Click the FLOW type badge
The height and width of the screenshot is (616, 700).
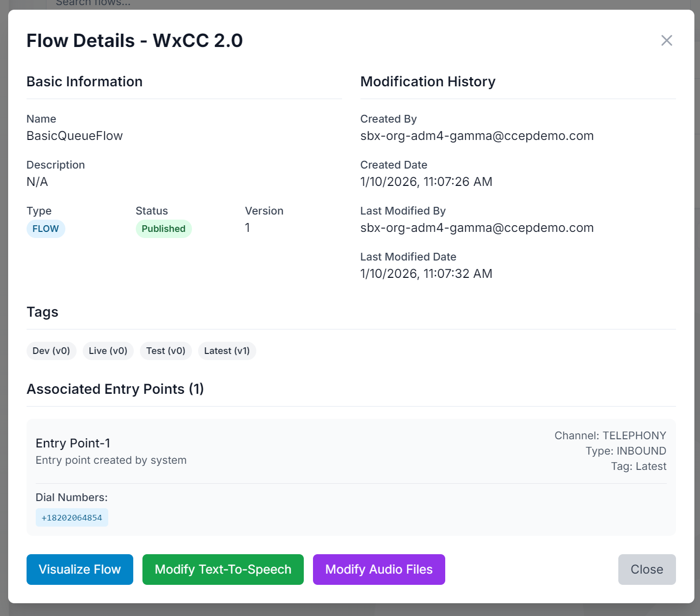coord(45,229)
